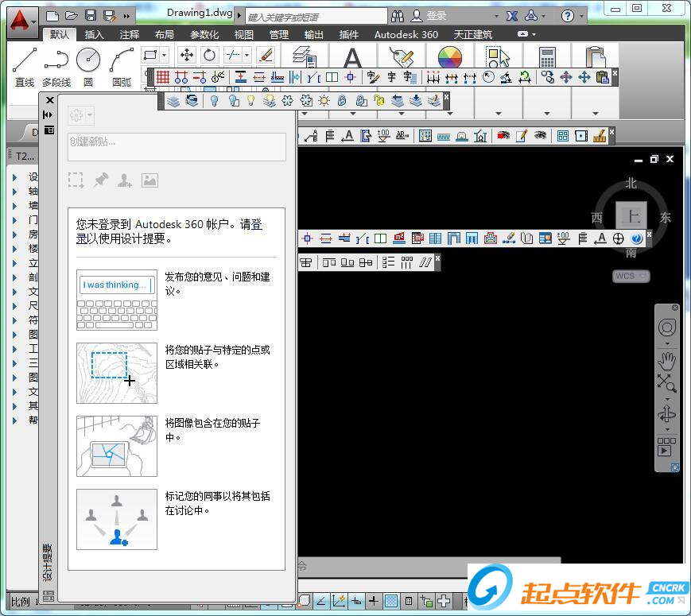Image resolution: width=691 pixels, height=616 pixels.
Task: Open the steering wheel in navigation bar
Action: coord(667,327)
